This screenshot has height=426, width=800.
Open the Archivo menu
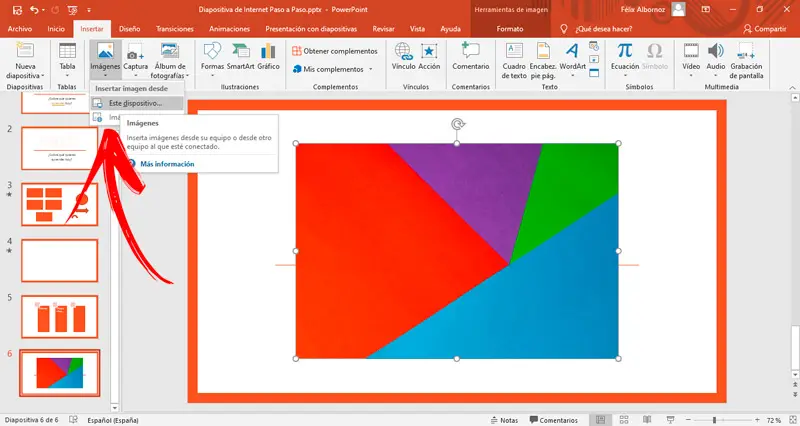[20, 29]
